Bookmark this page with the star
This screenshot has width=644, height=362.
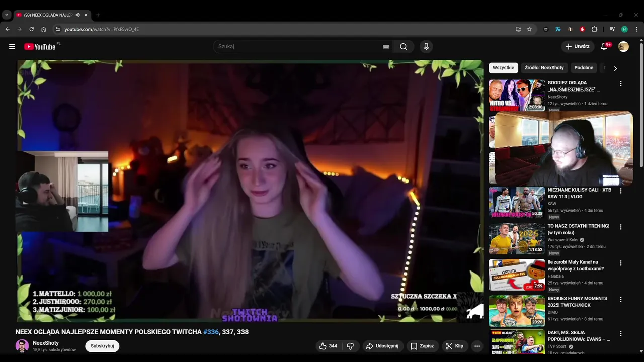coord(529,29)
